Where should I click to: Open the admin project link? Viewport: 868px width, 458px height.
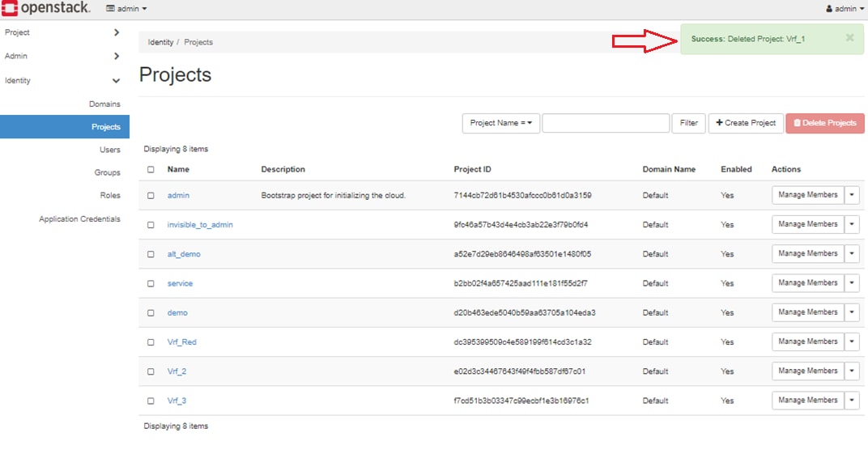pyautogui.click(x=178, y=195)
